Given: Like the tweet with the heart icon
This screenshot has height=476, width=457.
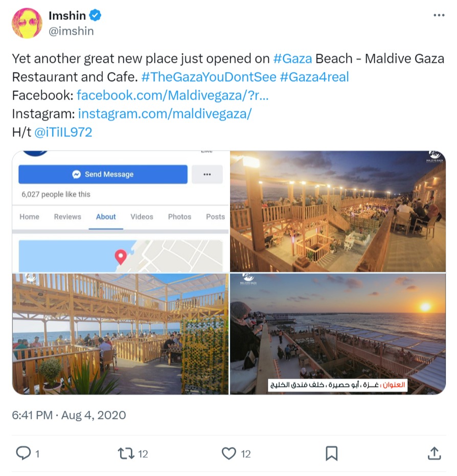Looking at the screenshot, I should pos(229,453).
